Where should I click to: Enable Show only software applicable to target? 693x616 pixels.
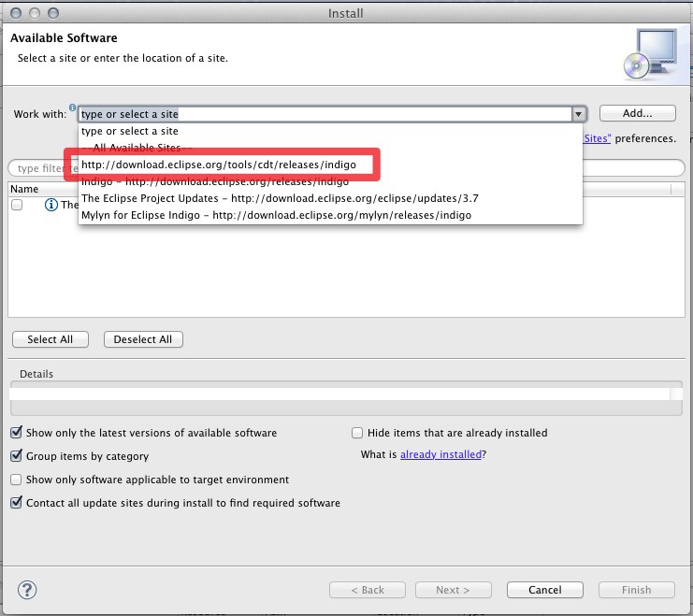16,480
